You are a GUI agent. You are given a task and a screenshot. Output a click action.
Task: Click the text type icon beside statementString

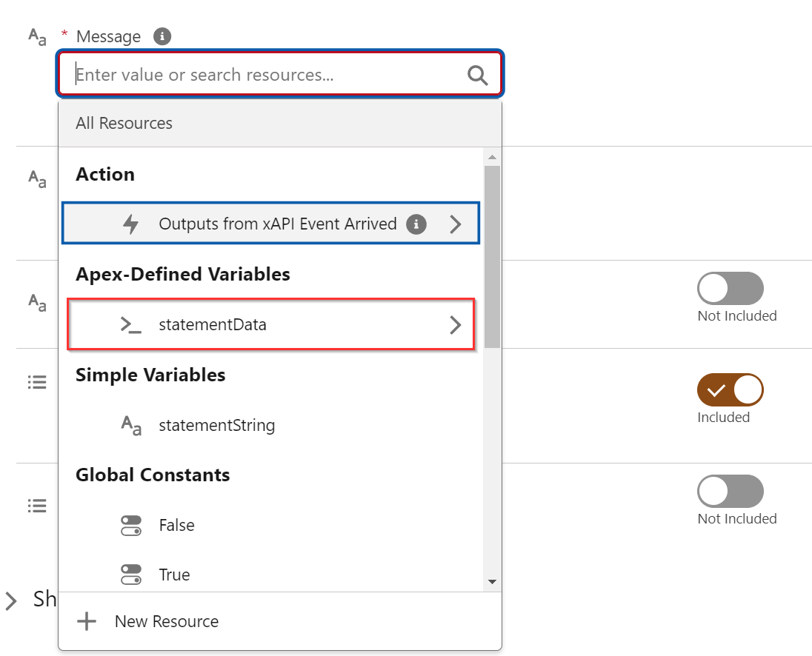[131, 426]
